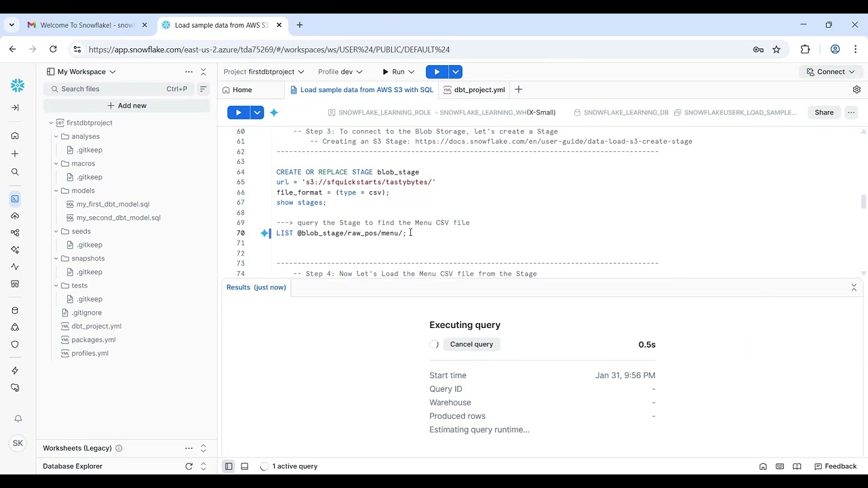Open the arrow beside the top blue play button
Viewport: 868px width, 488px height.
(x=456, y=72)
